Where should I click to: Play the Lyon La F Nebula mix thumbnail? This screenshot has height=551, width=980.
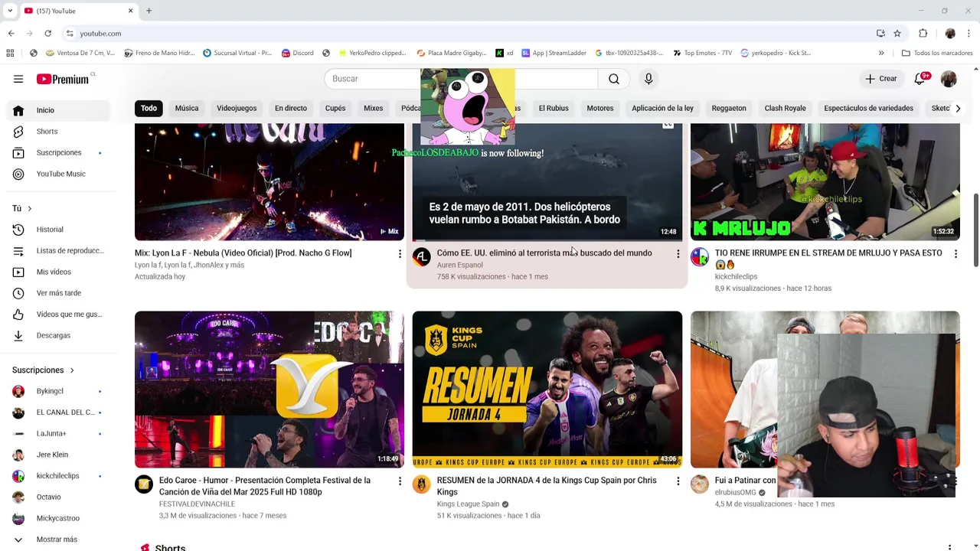pyautogui.click(x=269, y=182)
